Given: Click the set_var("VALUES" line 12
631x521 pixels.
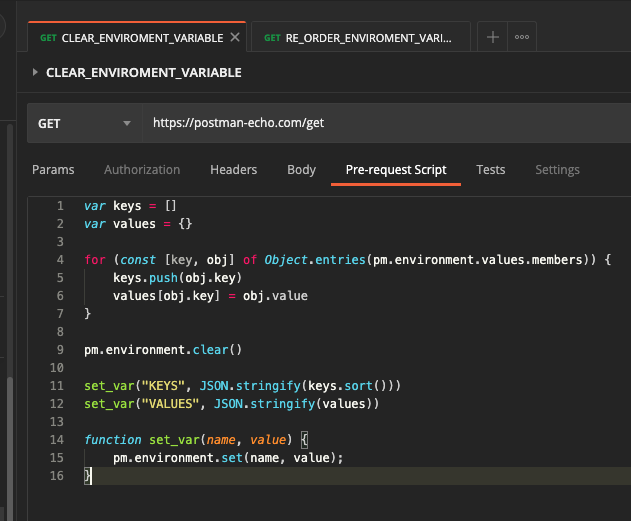Looking at the screenshot, I should pos(231,404).
